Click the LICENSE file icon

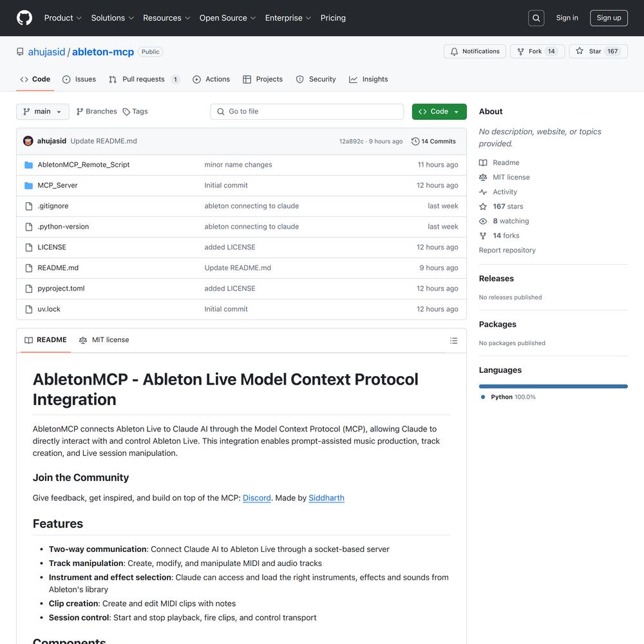29,247
